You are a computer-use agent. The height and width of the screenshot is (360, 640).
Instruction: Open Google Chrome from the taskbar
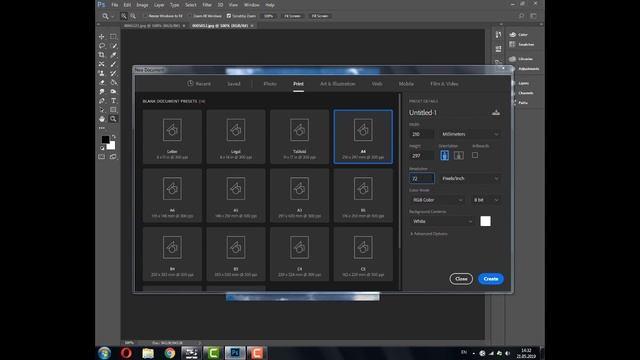coord(170,353)
